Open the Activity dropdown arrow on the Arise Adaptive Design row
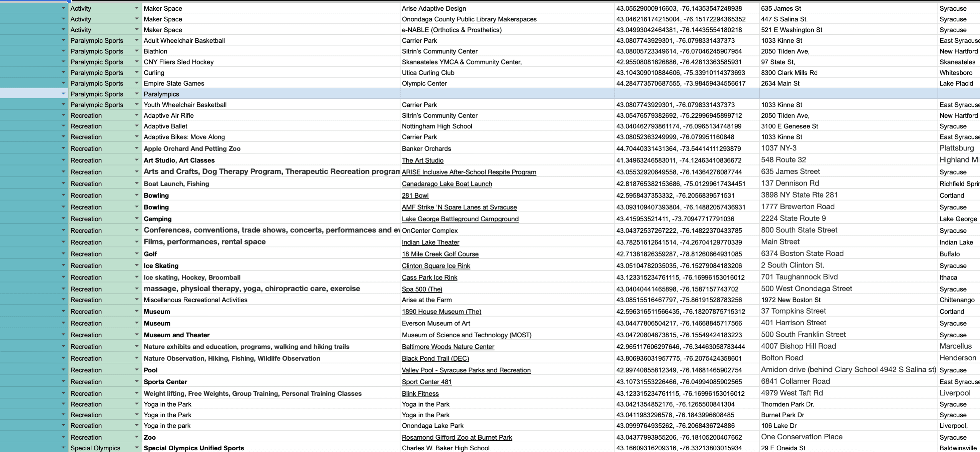This screenshot has height=452, width=980. pos(137,8)
